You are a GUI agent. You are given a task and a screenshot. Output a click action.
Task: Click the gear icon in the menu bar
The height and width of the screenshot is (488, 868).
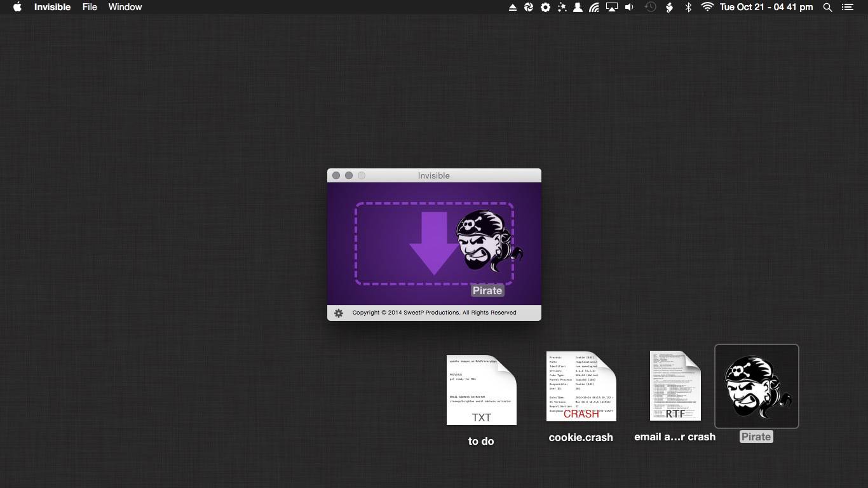[x=545, y=7]
